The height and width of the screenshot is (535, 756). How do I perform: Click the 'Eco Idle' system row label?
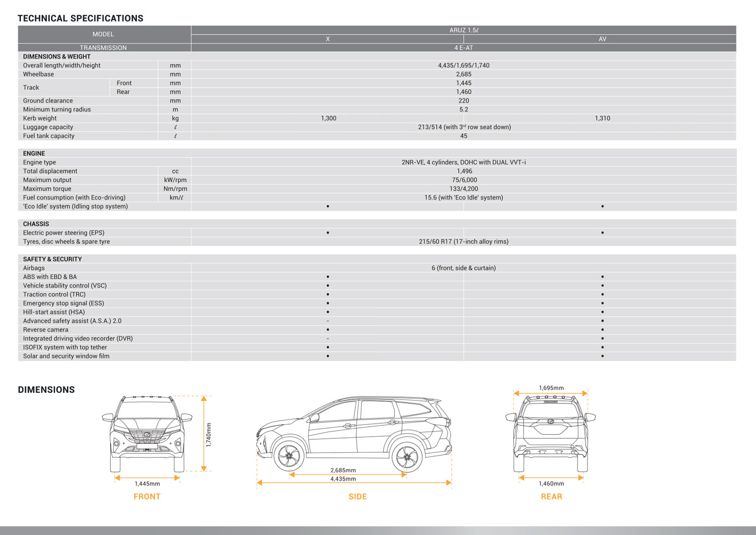pos(75,206)
